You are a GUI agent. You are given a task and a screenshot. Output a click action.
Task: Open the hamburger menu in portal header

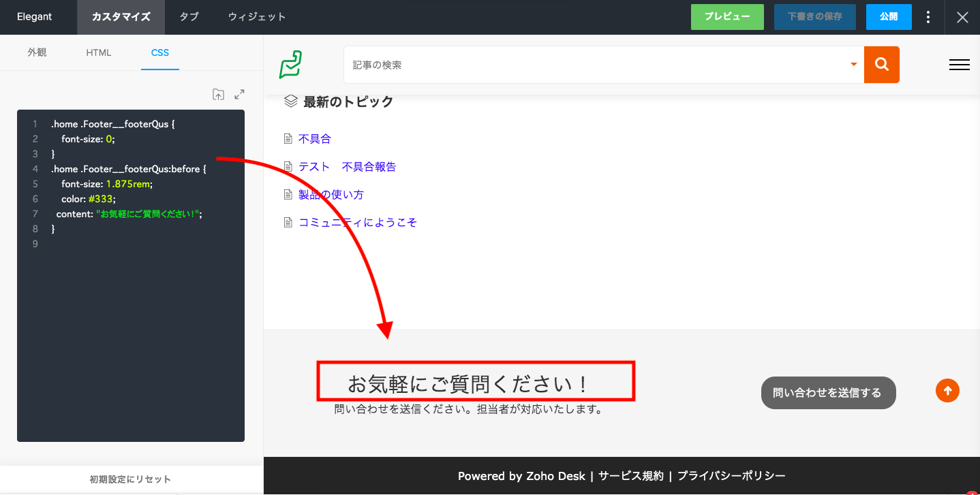coord(959,65)
